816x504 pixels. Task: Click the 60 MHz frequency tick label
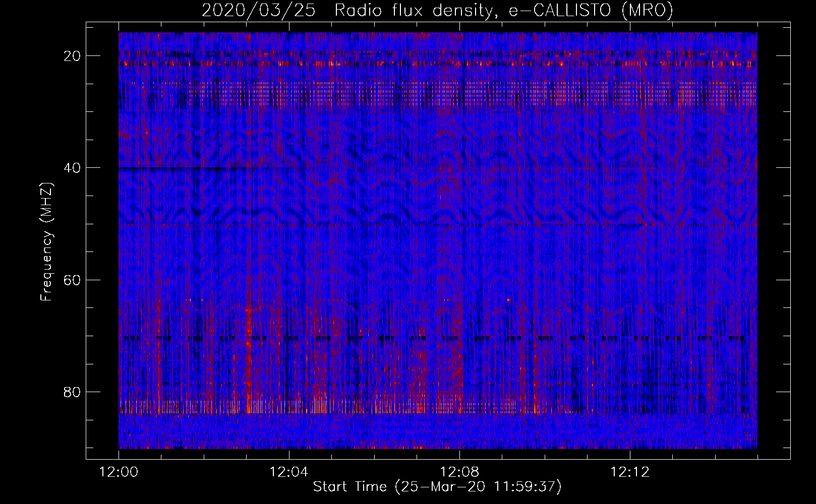[73, 280]
